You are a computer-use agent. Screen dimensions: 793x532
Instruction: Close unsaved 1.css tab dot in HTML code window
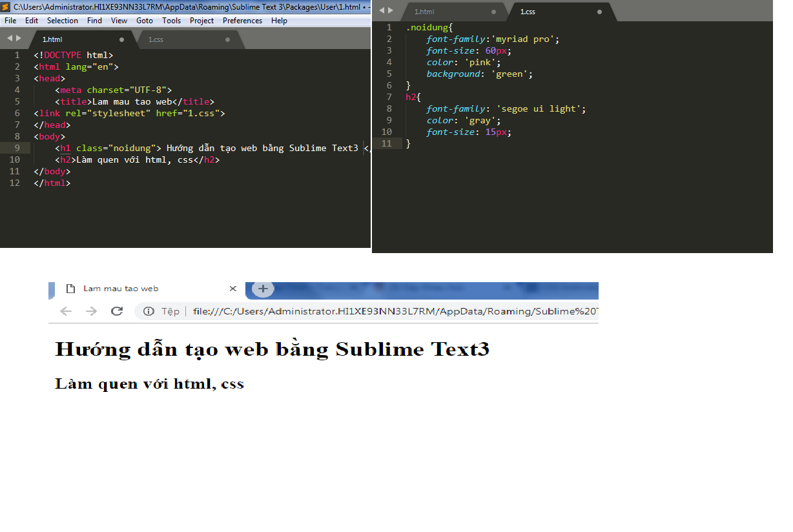(x=227, y=39)
